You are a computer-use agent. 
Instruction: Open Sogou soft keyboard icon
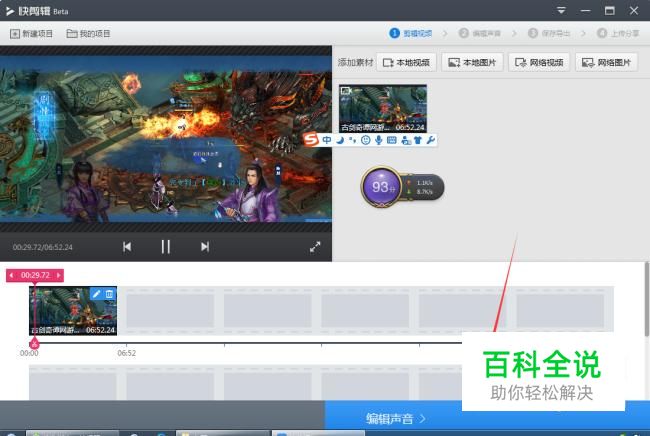click(x=392, y=140)
